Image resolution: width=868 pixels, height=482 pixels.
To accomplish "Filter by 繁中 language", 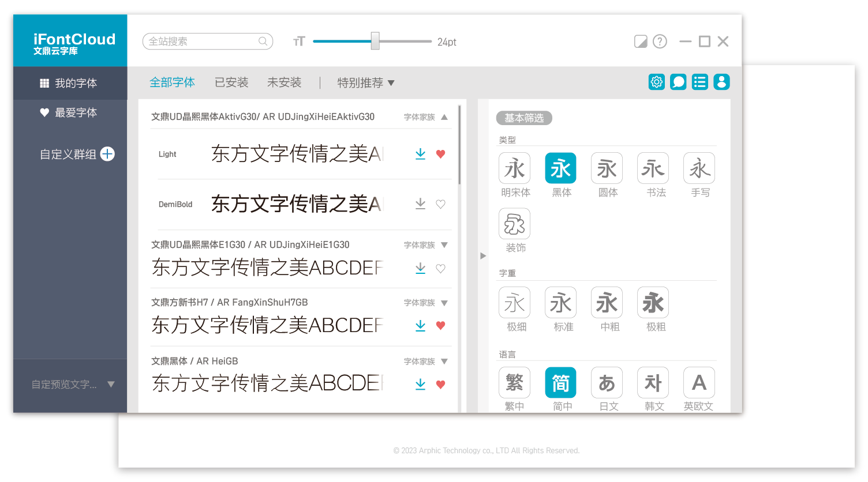I will click(x=515, y=383).
